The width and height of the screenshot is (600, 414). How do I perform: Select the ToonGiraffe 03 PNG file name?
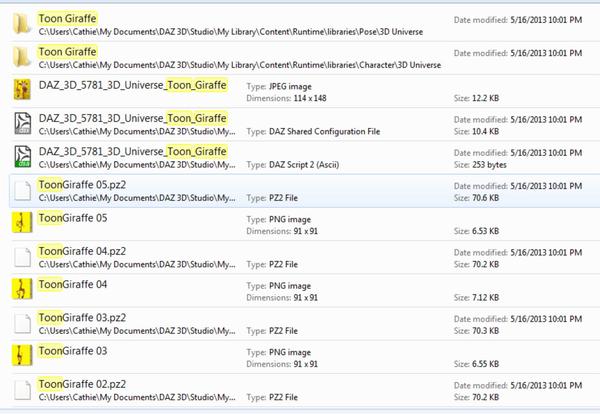(73, 351)
